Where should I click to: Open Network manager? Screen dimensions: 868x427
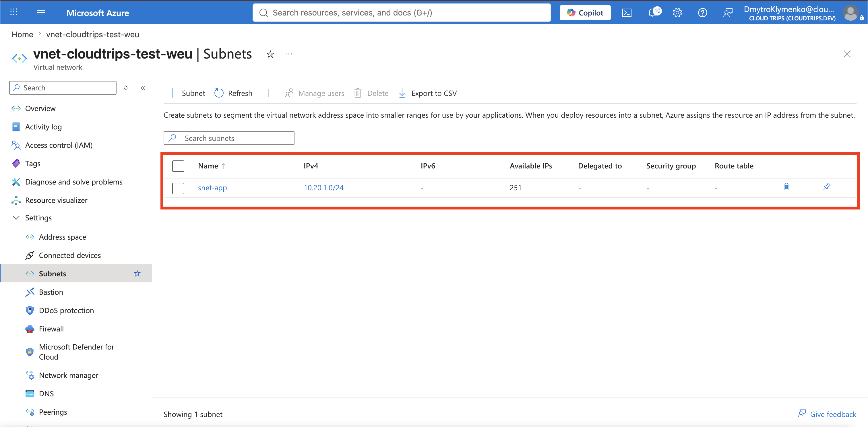pyautogui.click(x=69, y=375)
